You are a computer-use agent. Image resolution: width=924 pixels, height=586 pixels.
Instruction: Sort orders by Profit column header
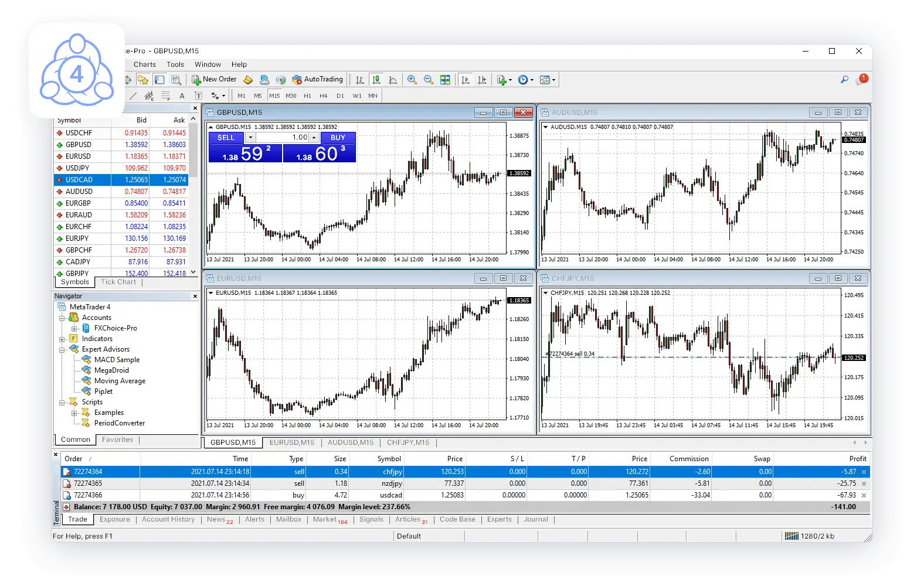[821, 459]
